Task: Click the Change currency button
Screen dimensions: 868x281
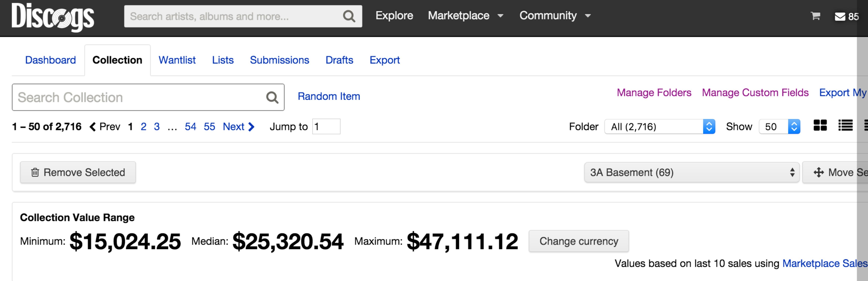Action: pos(579,241)
